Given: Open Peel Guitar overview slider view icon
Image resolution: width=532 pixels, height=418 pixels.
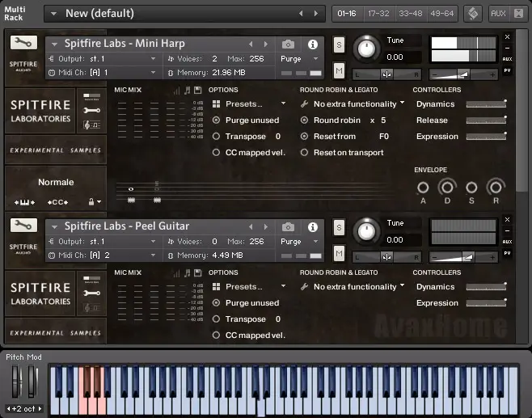Looking at the screenshot, I should (91, 280).
